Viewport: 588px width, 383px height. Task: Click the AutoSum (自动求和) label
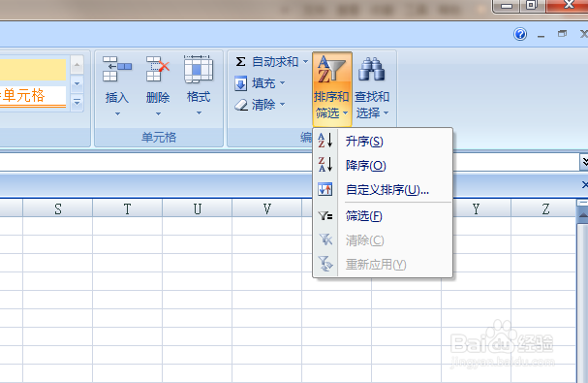[x=275, y=61]
